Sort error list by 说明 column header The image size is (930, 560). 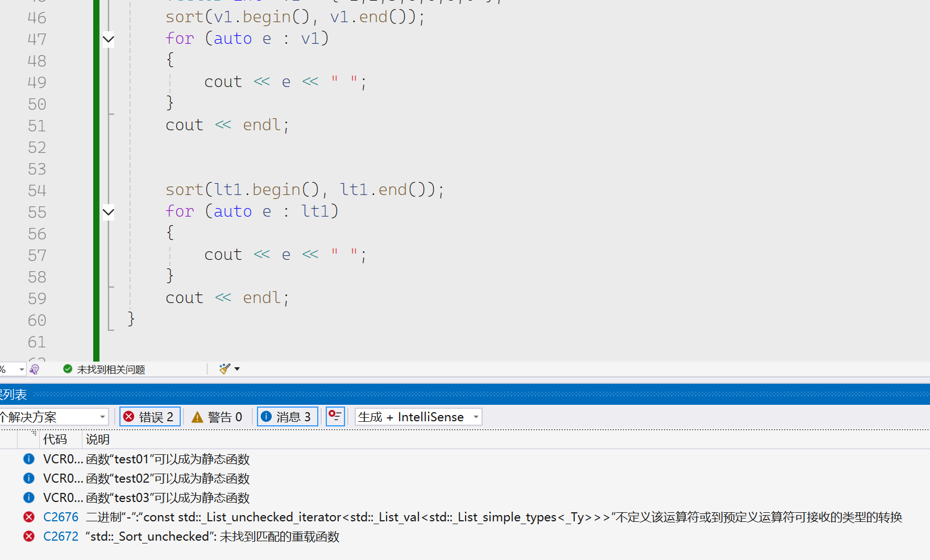(x=98, y=439)
